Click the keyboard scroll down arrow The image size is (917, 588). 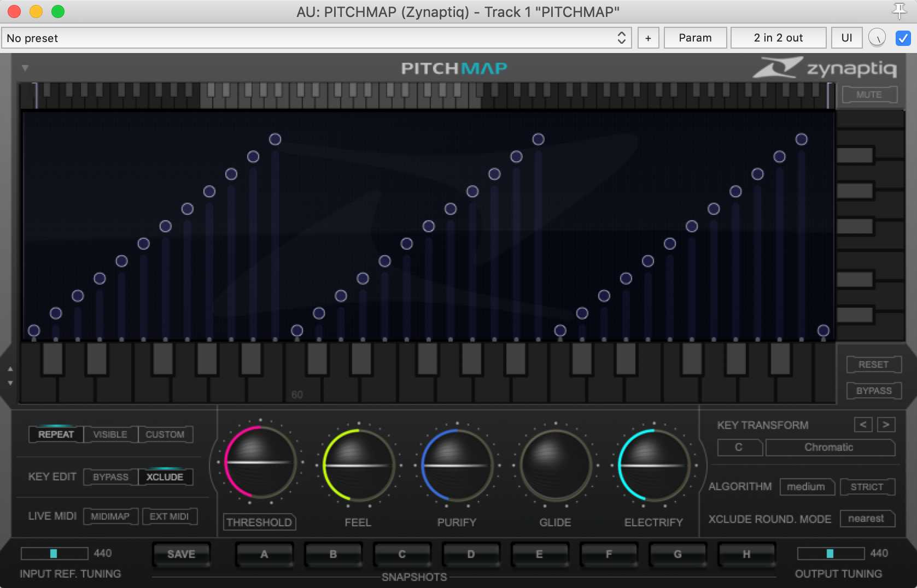pos(10,383)
